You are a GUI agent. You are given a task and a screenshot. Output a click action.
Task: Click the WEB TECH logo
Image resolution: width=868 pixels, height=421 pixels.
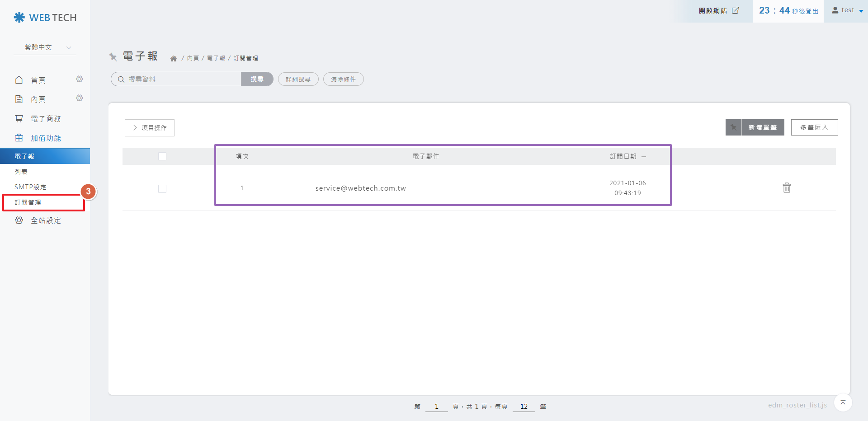(x=45, y=18)
